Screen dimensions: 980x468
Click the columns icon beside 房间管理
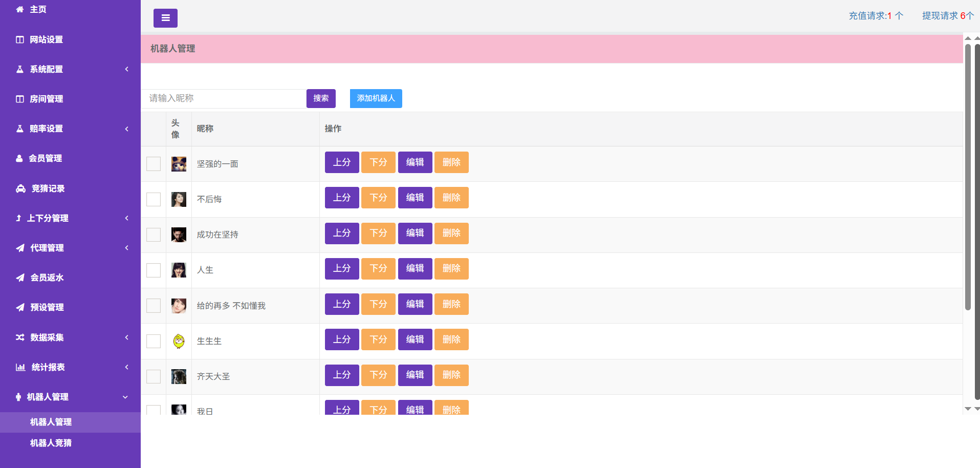tap(20, 99)
